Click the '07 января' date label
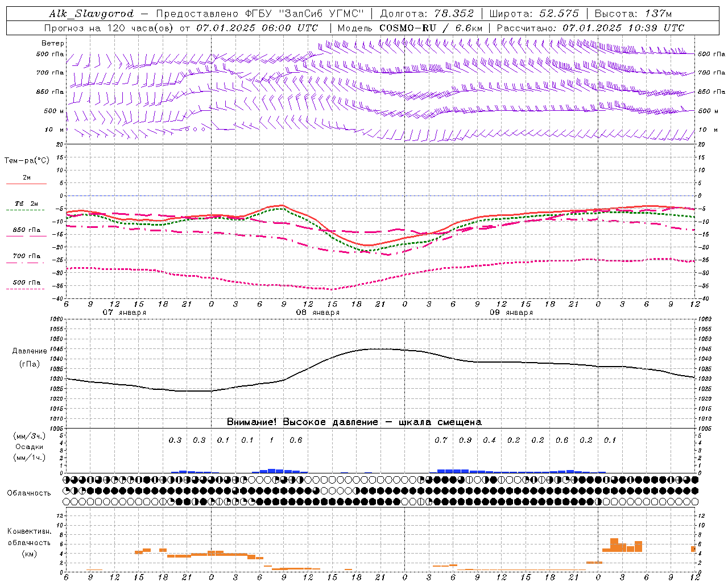This screenshot has width=728, height=582. coord(125,313)
